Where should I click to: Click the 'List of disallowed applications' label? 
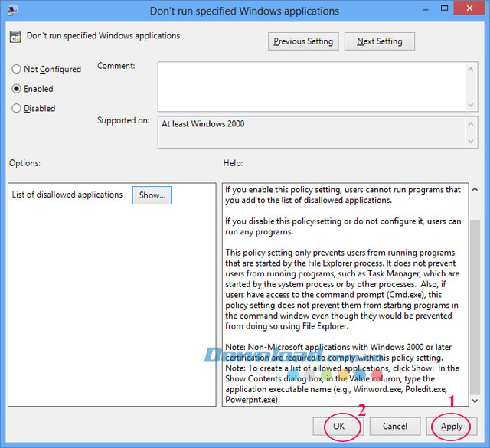[67, 195]
